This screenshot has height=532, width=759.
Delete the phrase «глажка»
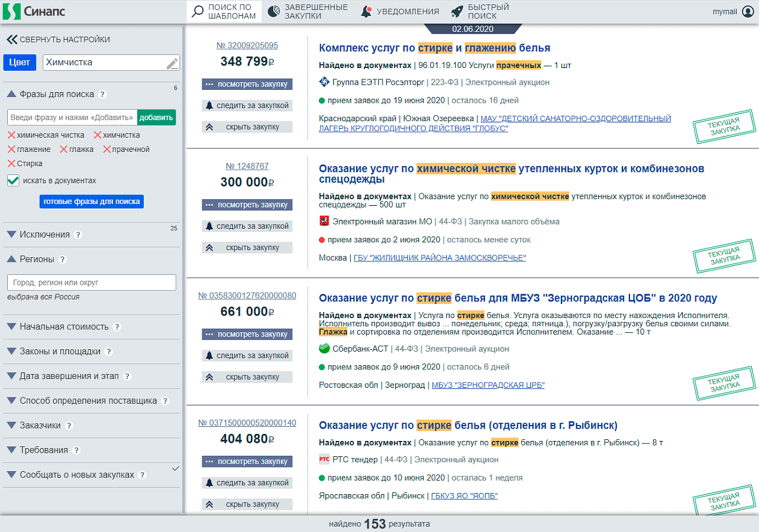click(63, 150)
